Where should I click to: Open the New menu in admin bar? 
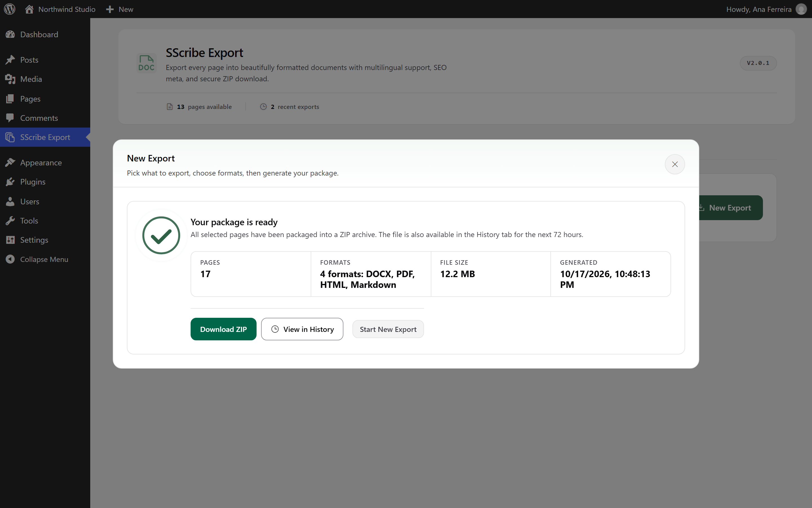click(120, 9)
